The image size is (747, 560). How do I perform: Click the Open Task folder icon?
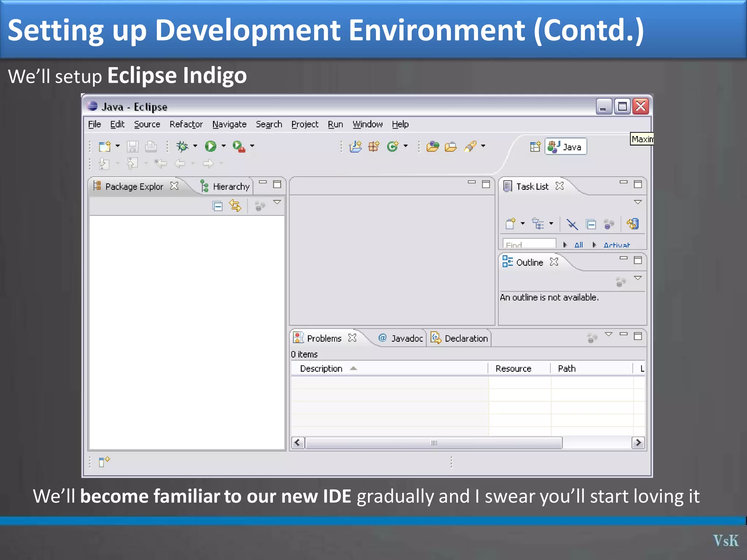[451, 146]
